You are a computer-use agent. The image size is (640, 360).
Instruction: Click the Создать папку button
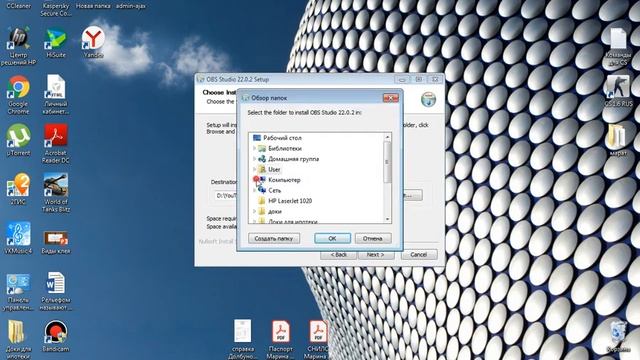(x=274, y=238)
